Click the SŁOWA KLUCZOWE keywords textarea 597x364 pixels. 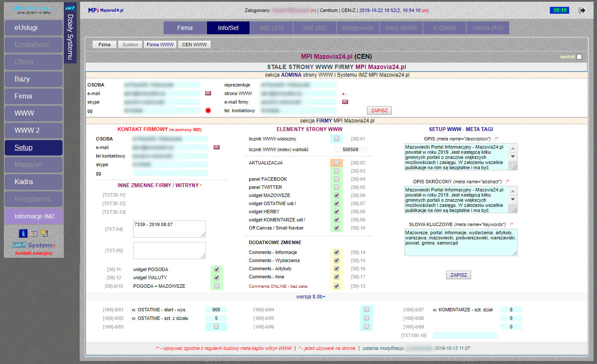pyautogui.click(x=461, y=242)
